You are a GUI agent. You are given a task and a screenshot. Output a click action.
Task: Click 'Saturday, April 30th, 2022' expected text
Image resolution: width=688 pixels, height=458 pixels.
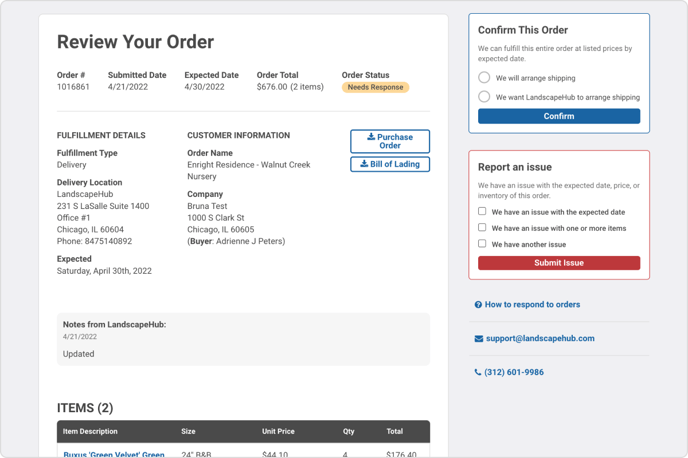click(x=104, y=271)
